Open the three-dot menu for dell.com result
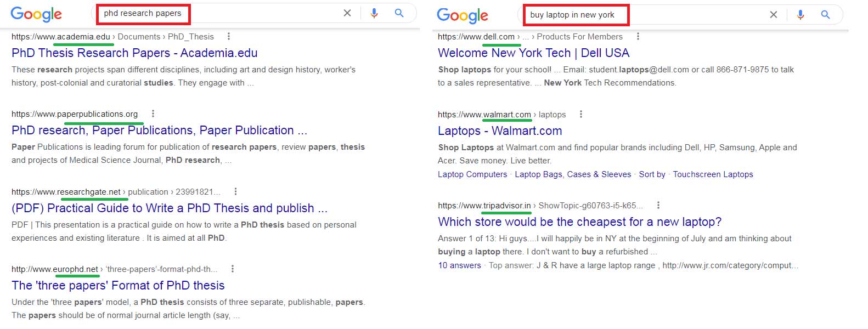The image size is (868, 329). 638,37
